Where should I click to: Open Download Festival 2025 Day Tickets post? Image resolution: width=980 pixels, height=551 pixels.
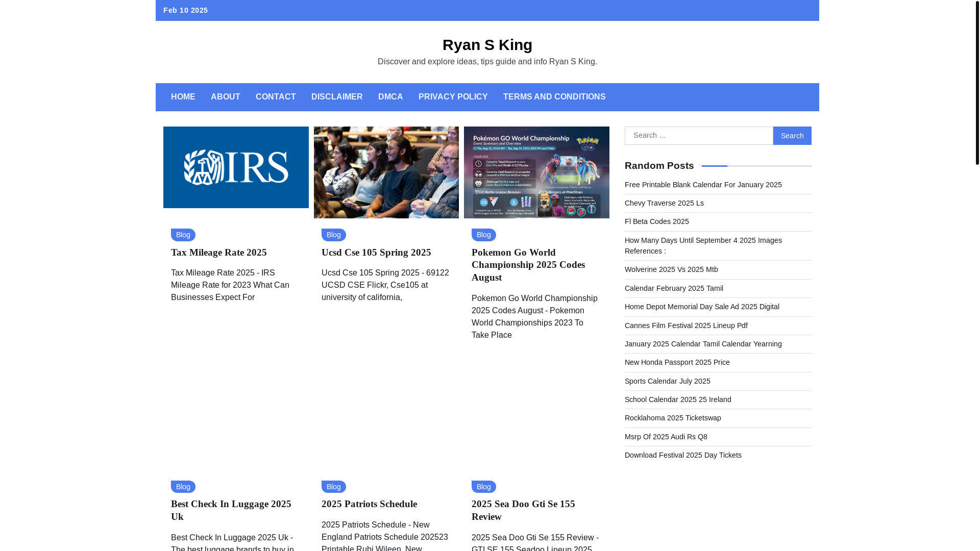[x=683, y=455]
